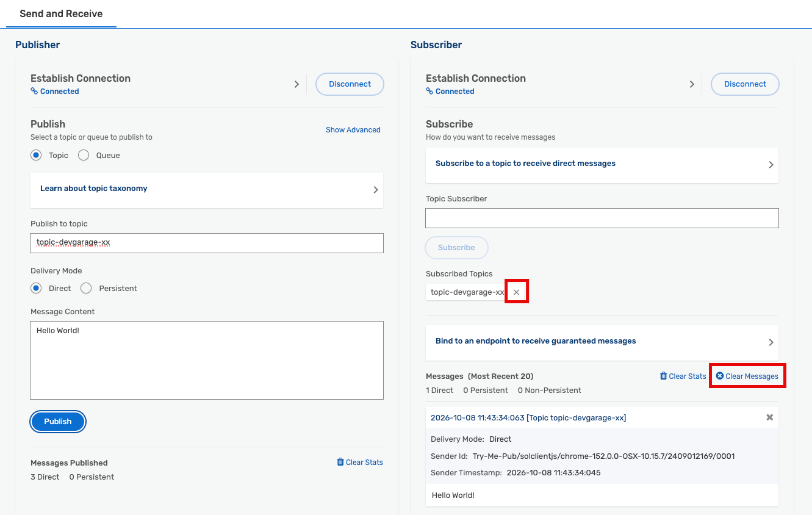812x515 pixels.
Task: Show Advanced publish options
Action: 353,130
